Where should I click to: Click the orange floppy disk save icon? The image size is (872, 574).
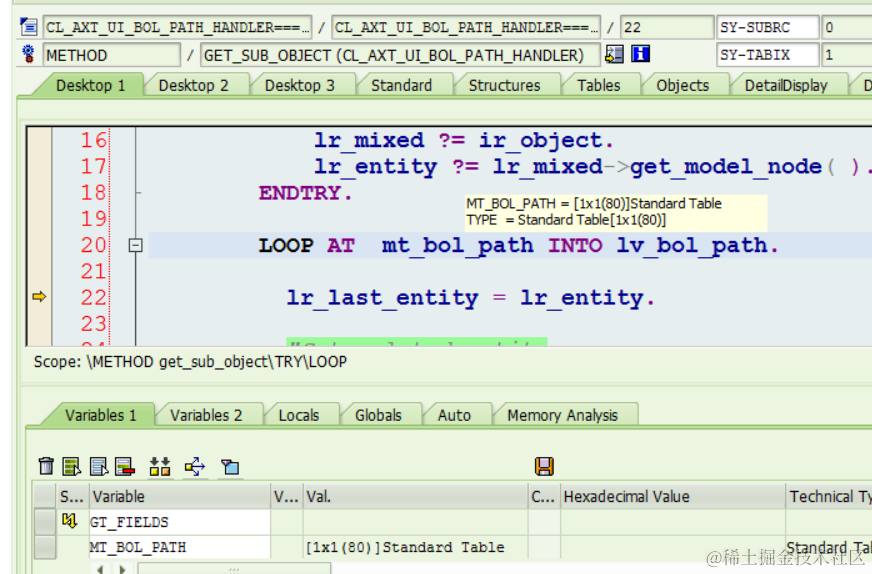coord(544,466)
